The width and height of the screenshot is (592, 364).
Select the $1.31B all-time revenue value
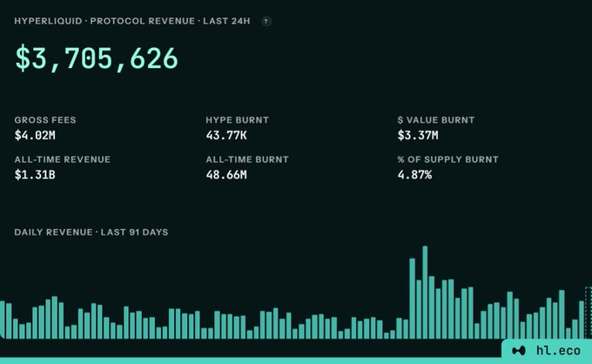tap(35, 175)
